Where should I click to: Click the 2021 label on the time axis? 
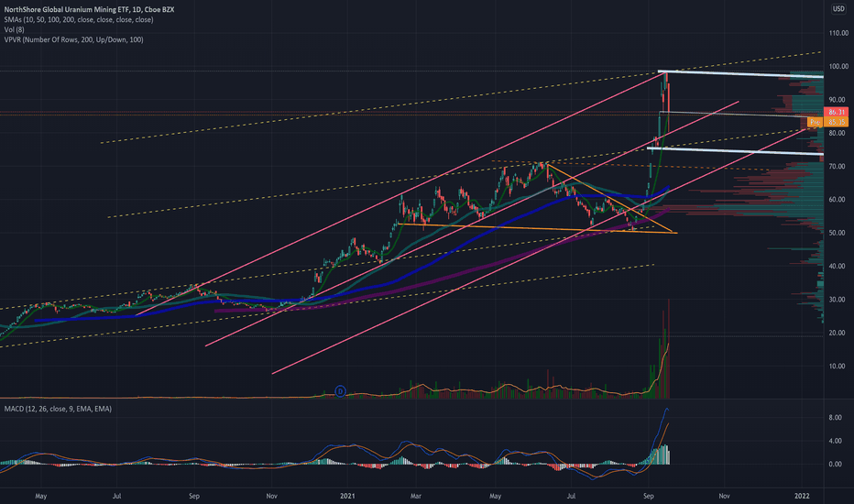[347, 496]
